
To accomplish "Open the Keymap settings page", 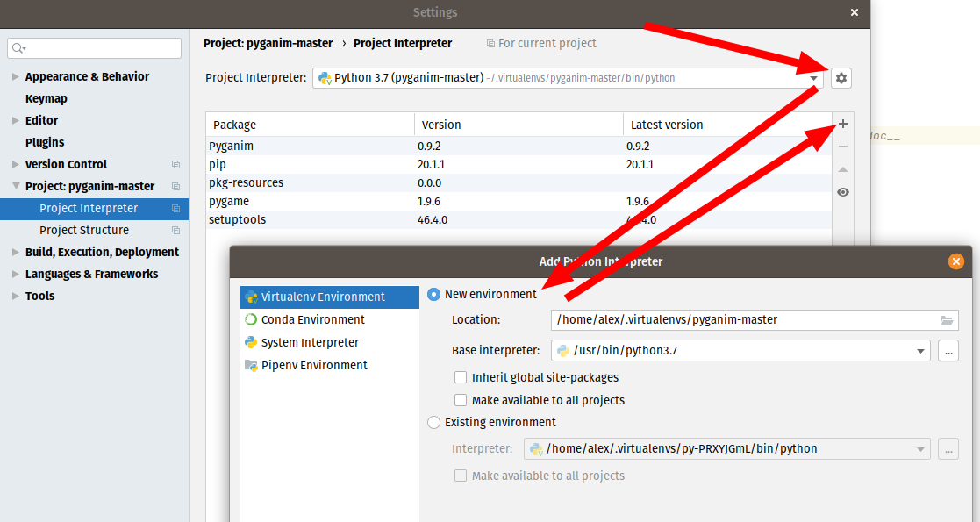I will [46, 99].
